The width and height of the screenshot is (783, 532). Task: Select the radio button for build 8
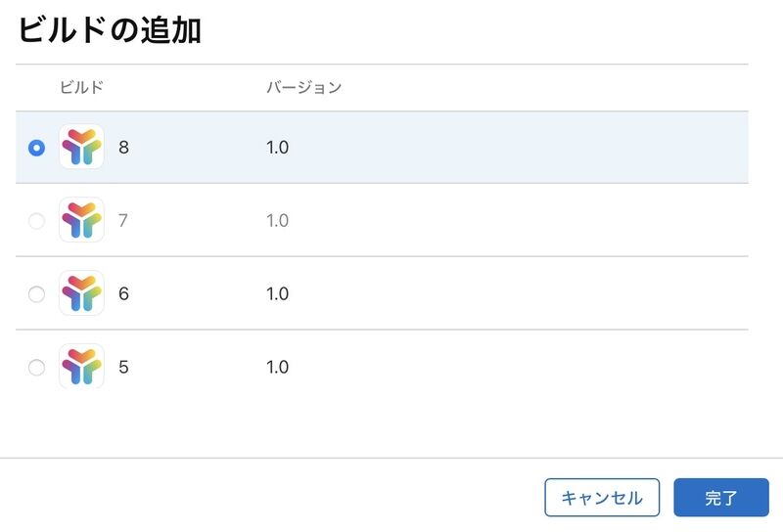coord(36,148)
